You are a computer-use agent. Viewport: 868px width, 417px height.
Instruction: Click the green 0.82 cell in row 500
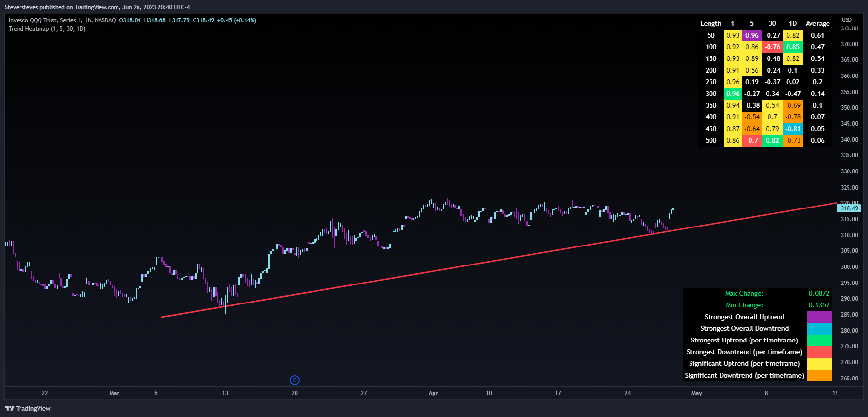(772, 140)
